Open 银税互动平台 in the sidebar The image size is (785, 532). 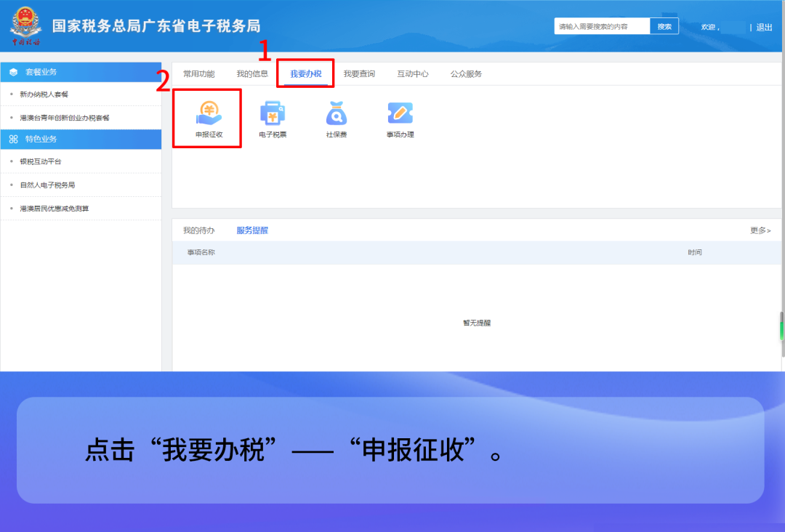coord(41,161)
